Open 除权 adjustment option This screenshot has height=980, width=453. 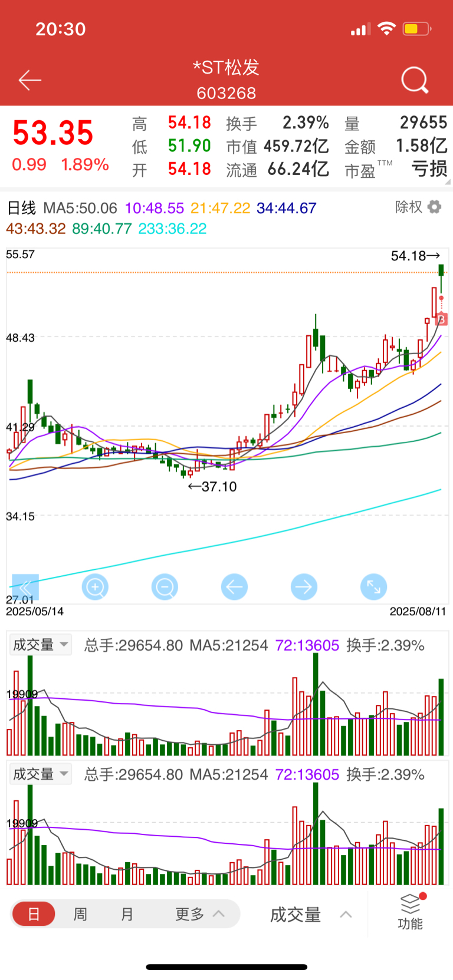tap(409, 207)
